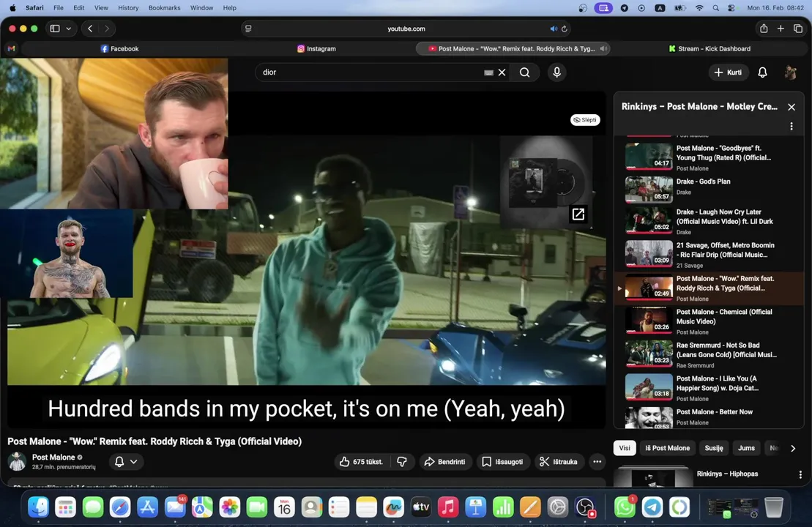Open the Safari reader/page menu icon
This screenshot has width=812, height=527.
pyautogui.click(x=248, y=29)
